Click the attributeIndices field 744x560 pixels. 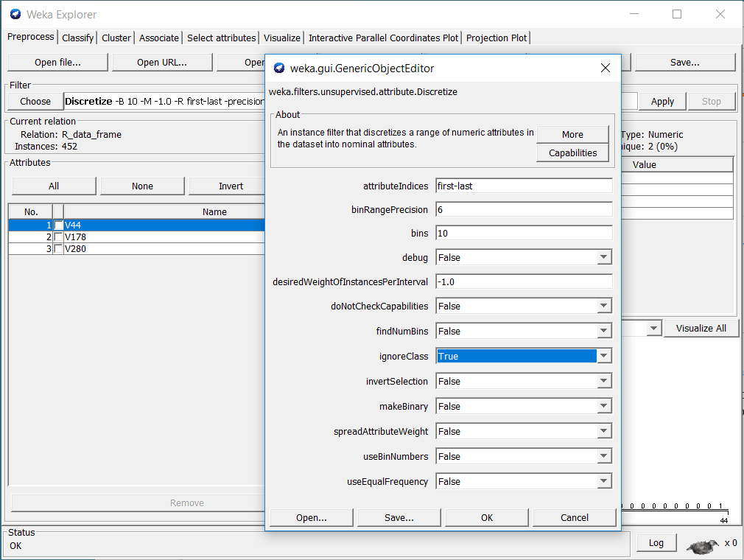[524, 186]
